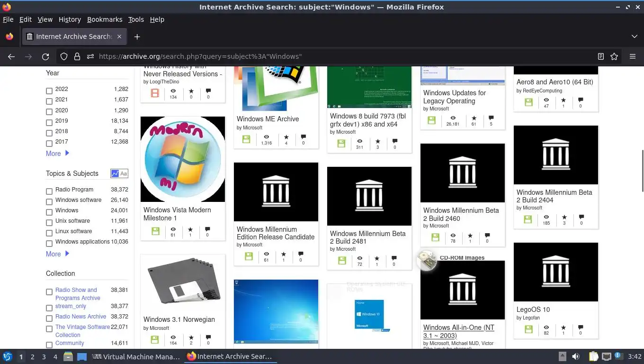The height and width of the screenshot is (364, 644).
Task: Open the volume icon in system tray
Action: tap(576, 356)
